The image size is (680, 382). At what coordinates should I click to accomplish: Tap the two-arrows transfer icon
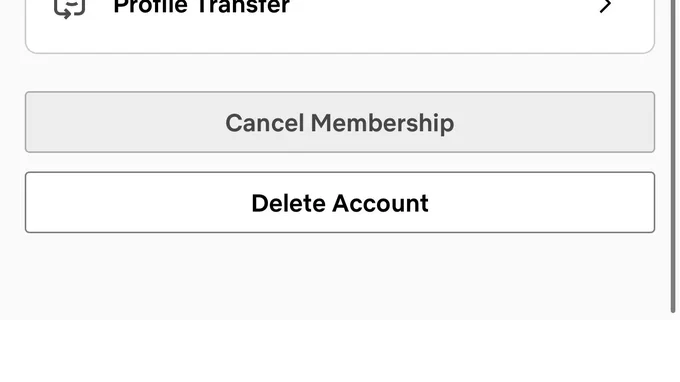point(69,8)
